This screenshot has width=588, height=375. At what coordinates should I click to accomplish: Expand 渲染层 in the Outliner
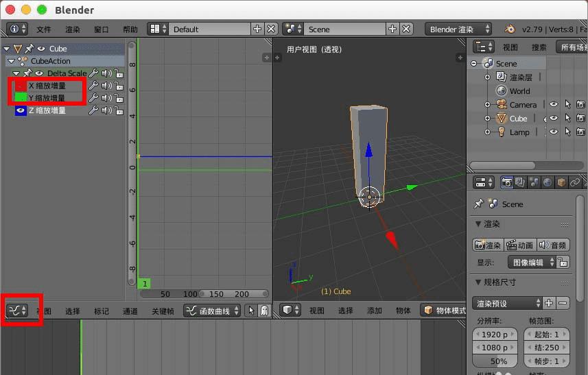(488, 77)
